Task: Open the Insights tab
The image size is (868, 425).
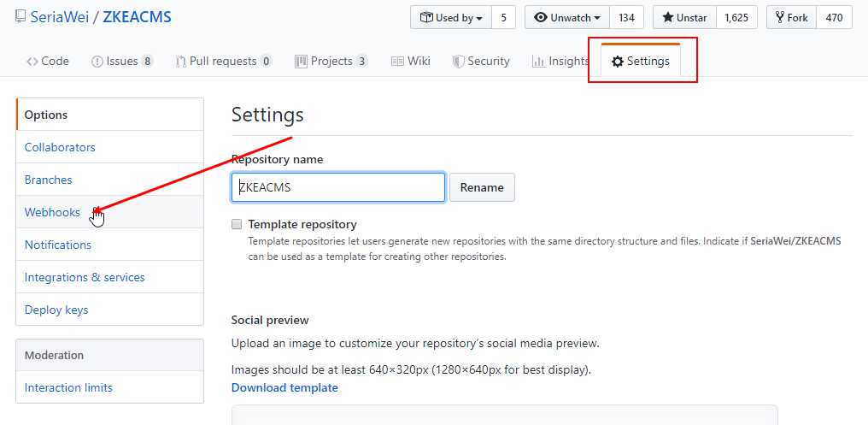Action: click(560, 61)
